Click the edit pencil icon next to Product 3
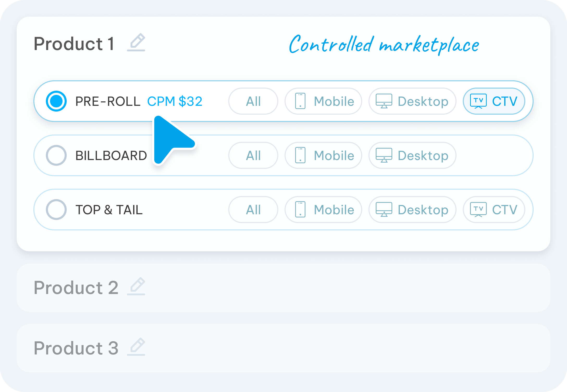The width and height of the screenshot is (567, 392). coord(136,347)
